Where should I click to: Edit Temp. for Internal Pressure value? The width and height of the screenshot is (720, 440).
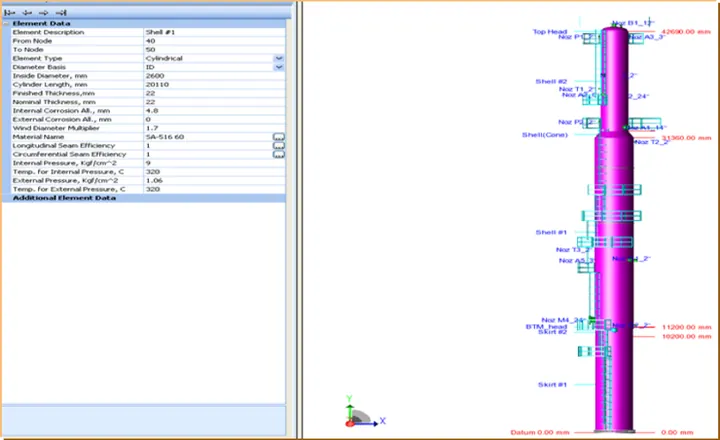(x=214, y=172)
